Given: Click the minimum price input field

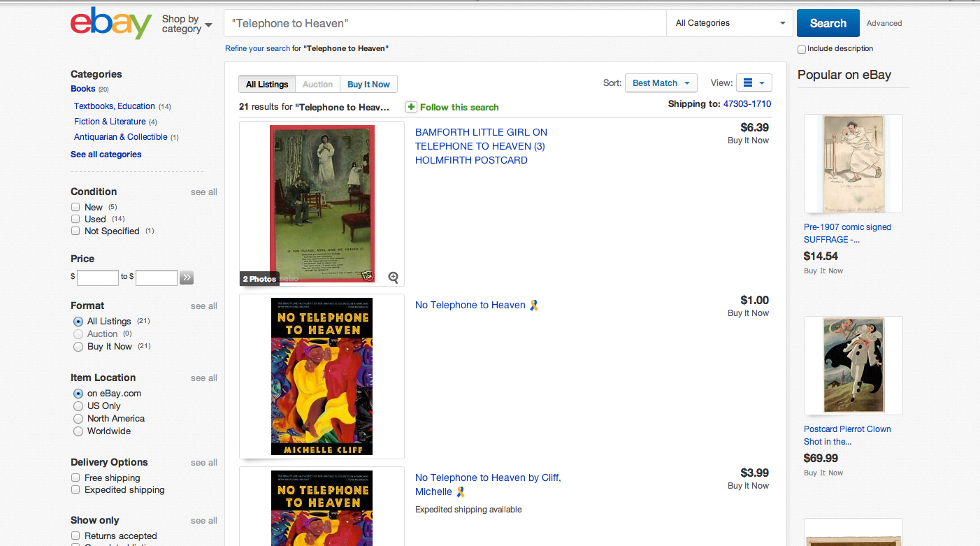Looking at the screenshot, I should [x=98, y=278].
